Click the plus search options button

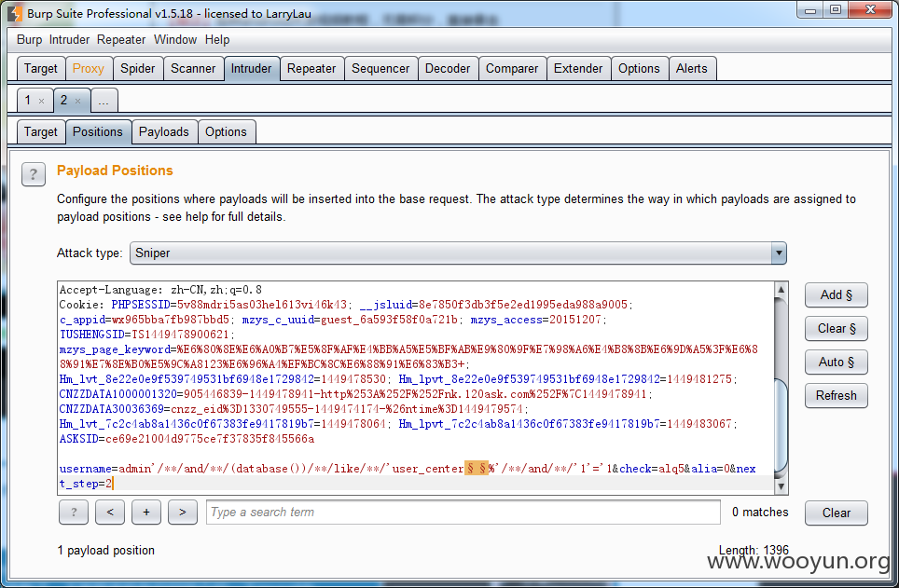(146, 513)
